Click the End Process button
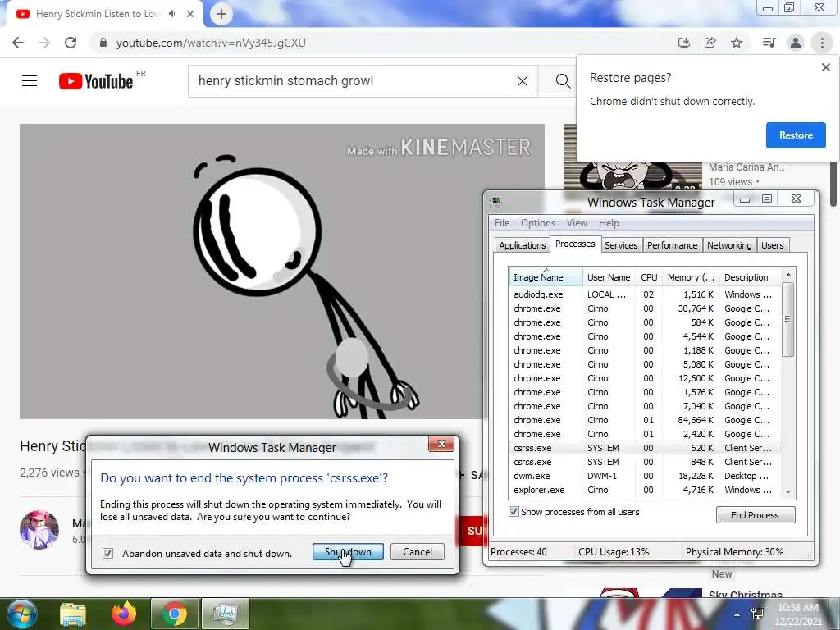Screen dimensions: 840x630 pyautogui.click(x=755, y=515)
